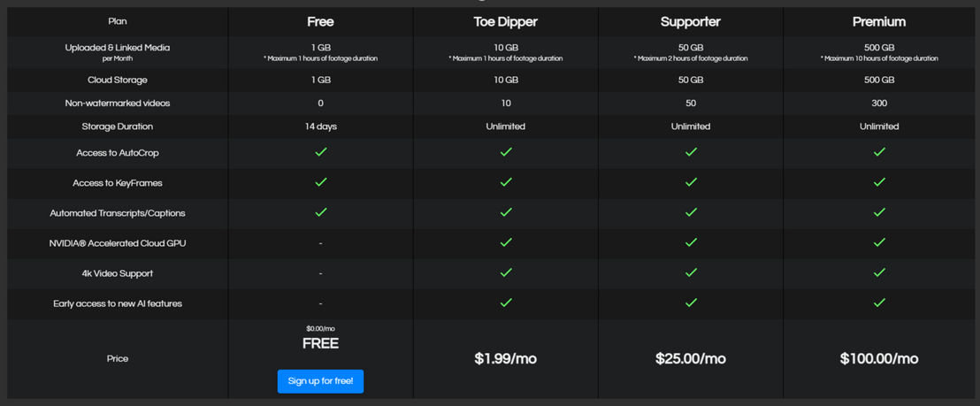Click the Cloud Storage row label
Image resolution: width=980 pixels, height=406 pixels.
118,80
